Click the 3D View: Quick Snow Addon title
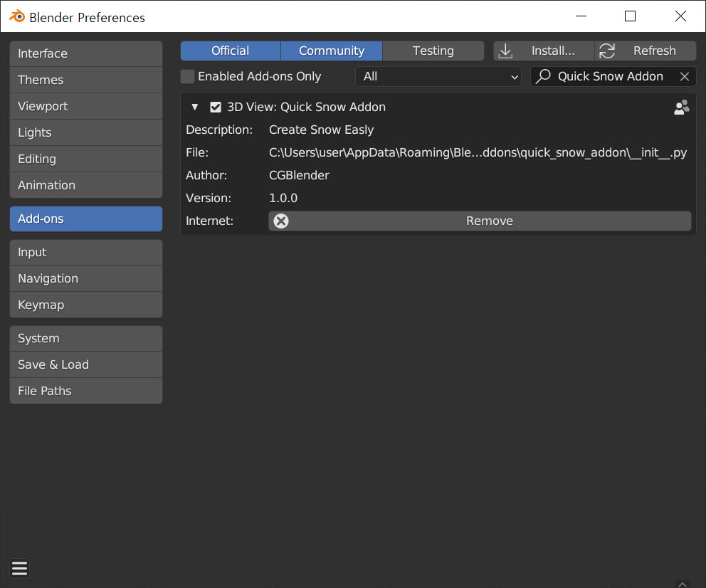 (x=306, y=107)
